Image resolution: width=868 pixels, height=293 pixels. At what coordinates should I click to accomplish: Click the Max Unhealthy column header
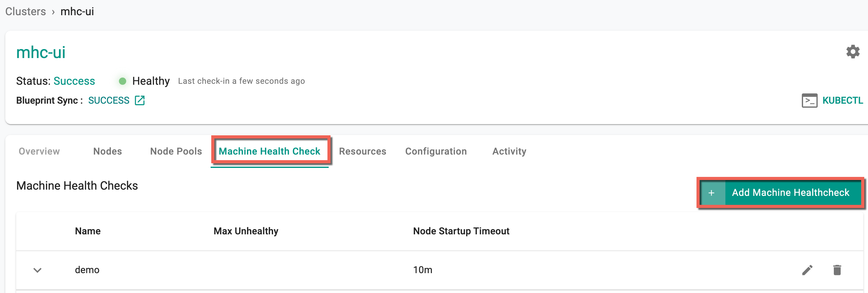(246, 231)
